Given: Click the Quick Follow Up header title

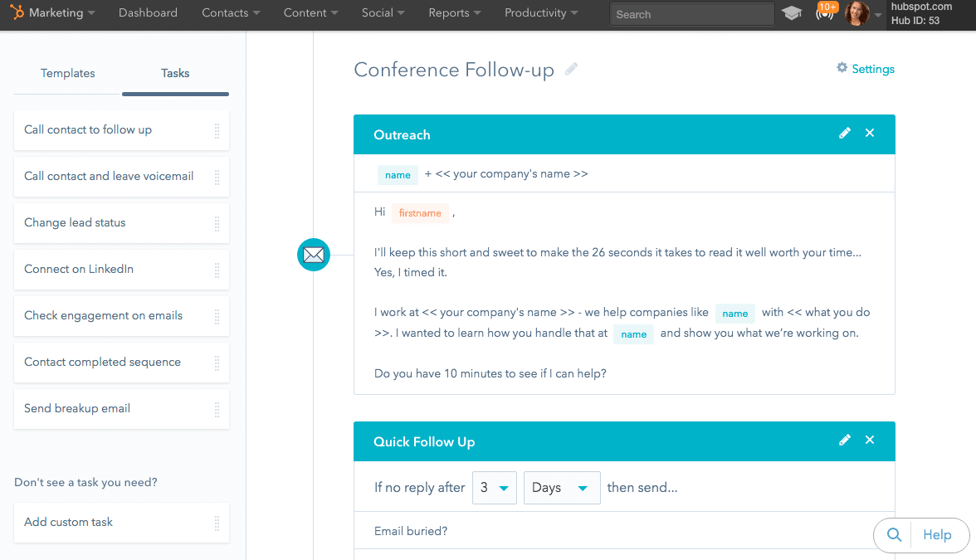Looking at the screenshot, I should click(x=424, y=441).
